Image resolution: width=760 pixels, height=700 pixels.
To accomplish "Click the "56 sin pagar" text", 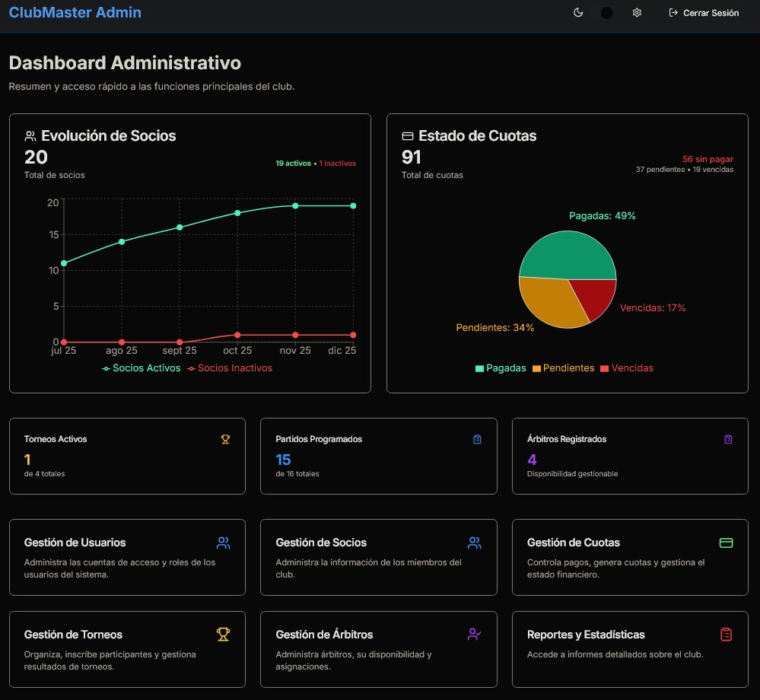I will pyautogui.click(x=708, y=159).
